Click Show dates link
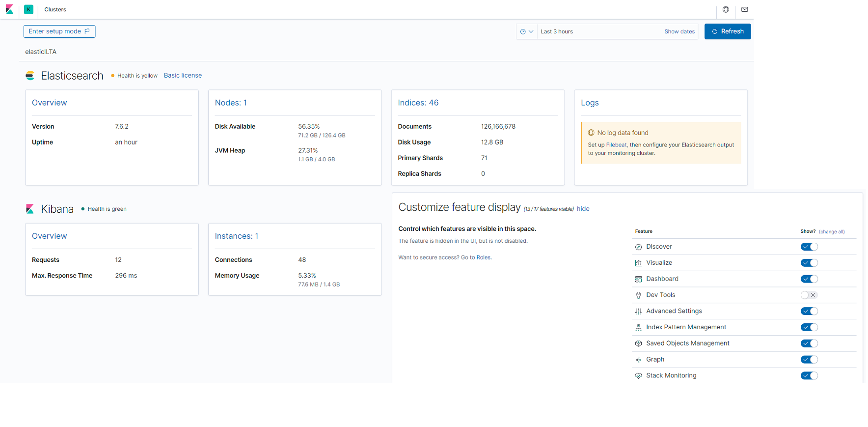 pos(679,31)
